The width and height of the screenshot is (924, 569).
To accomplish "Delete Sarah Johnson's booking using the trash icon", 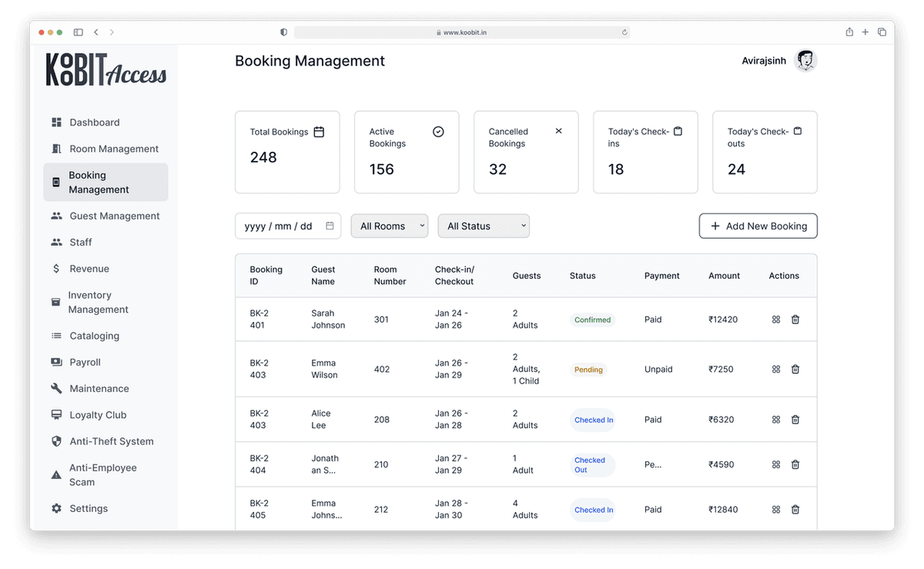I will [795, 319].
